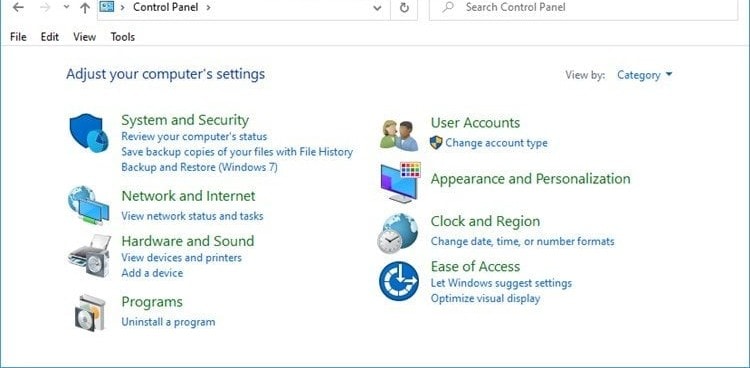Click the Control Panel icon in address bar
Screen dimensions: 750x368
pos(107,7)
